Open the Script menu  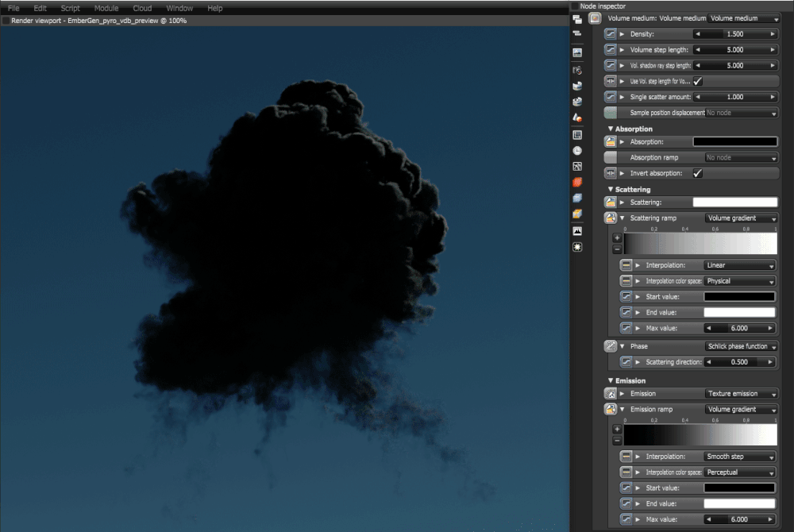[70, 8]
